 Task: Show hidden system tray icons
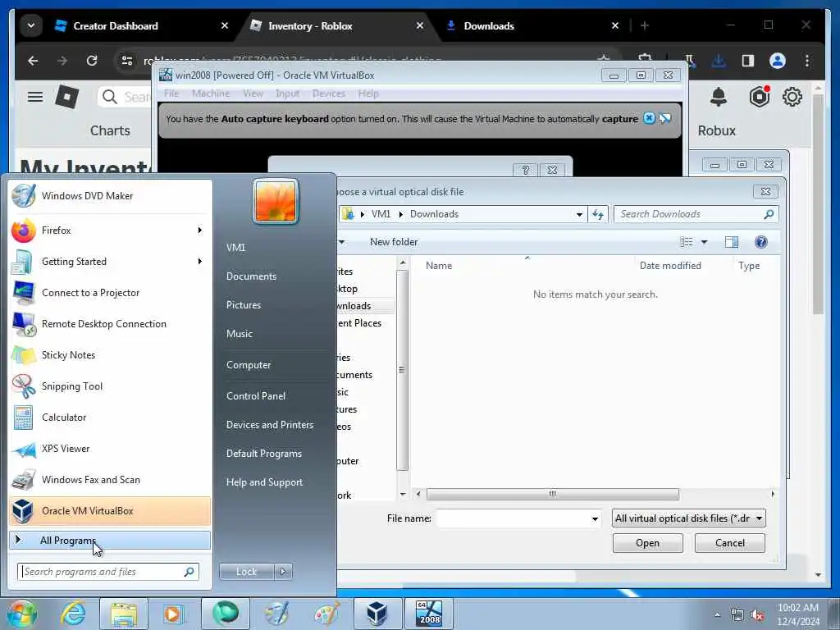click(x=717, y=615)
